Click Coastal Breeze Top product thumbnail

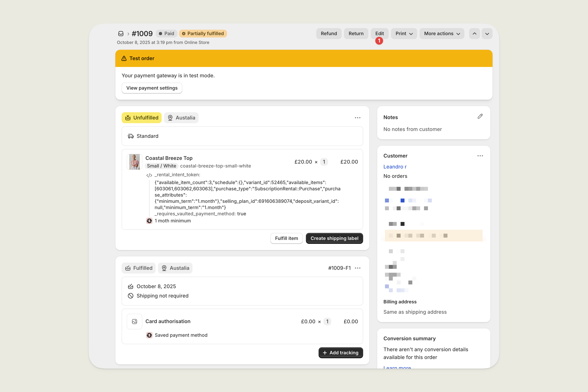click(135, 162)
